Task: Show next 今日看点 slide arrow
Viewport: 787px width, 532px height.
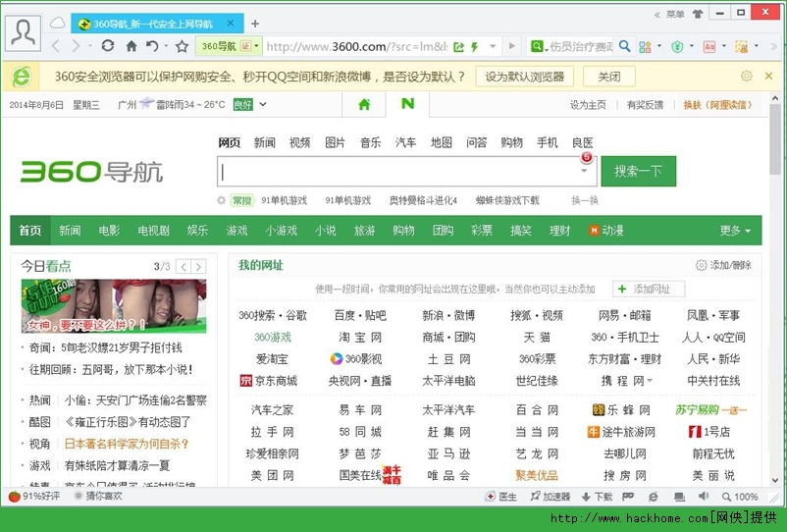Action: point(199,267)
